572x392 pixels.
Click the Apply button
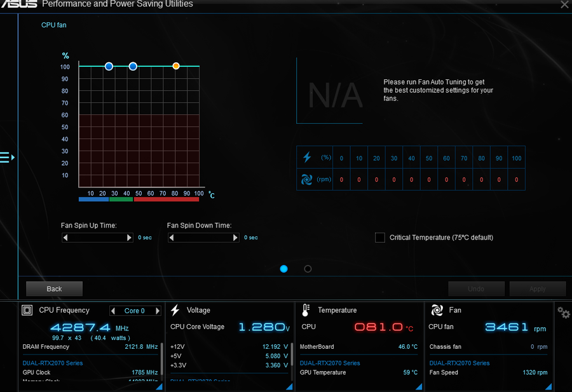(537, 289)
